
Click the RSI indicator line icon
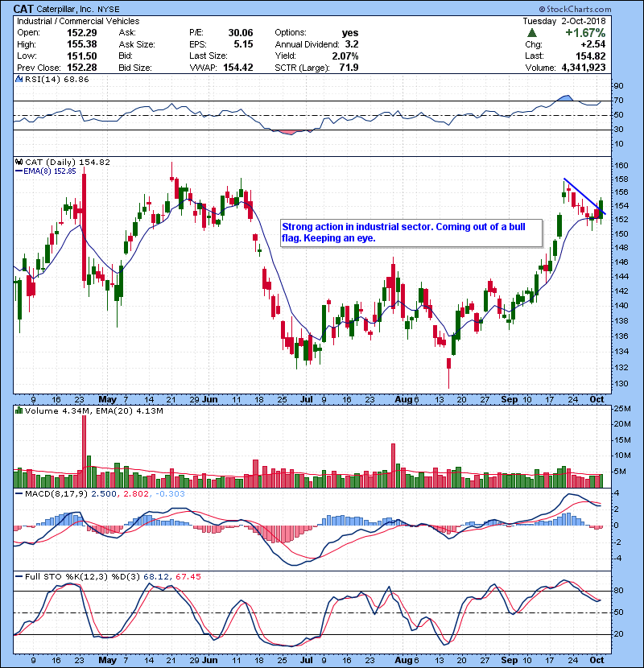19,79
